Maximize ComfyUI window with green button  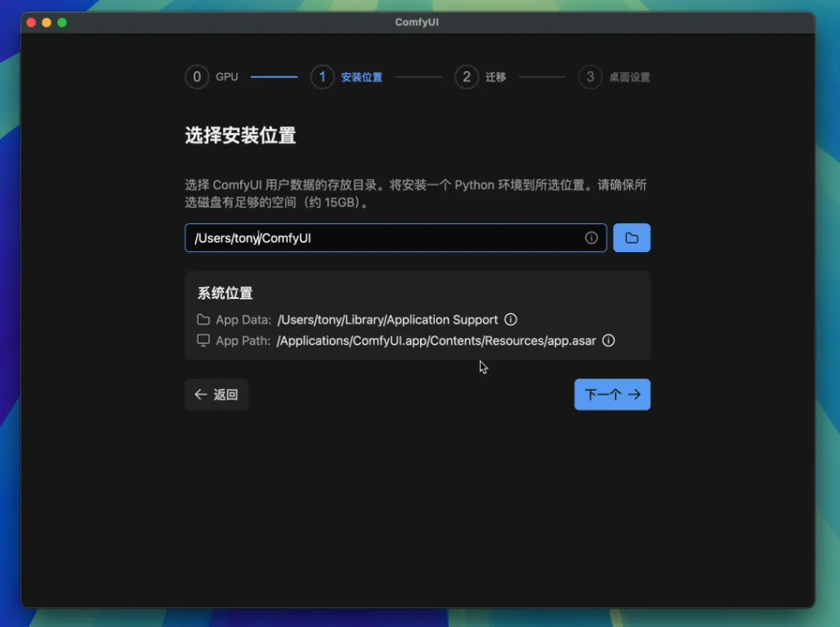[x=62, y=22]
